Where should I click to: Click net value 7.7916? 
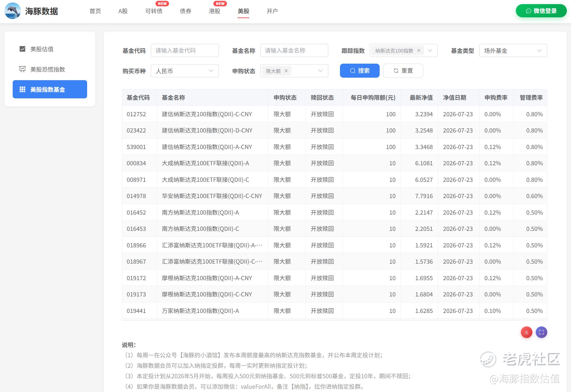click(x=424, y=196)
